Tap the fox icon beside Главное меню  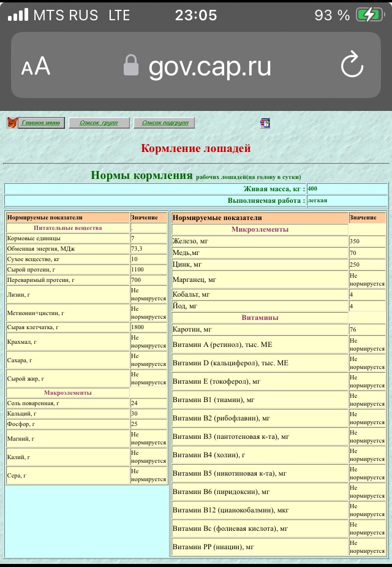(x=12, y=123)
